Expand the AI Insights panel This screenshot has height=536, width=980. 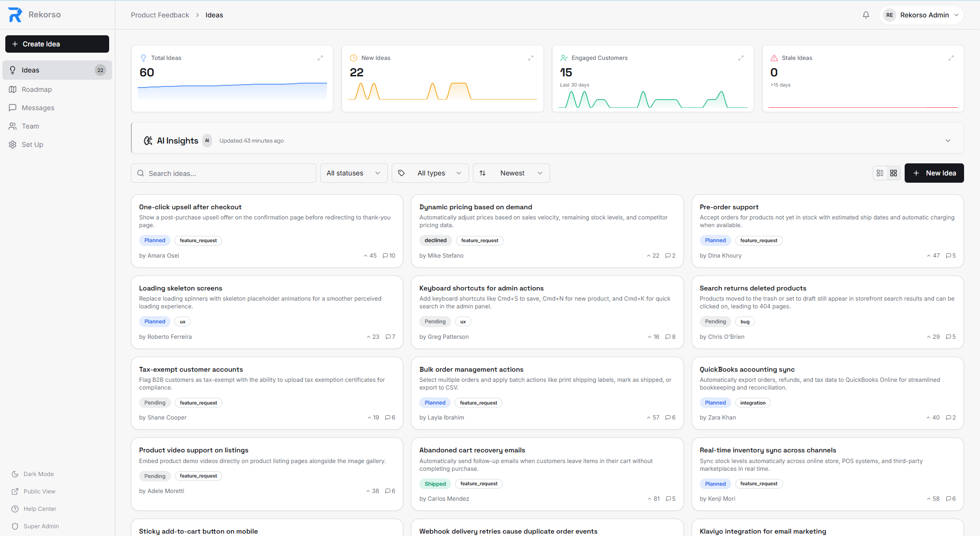(948, 140)
